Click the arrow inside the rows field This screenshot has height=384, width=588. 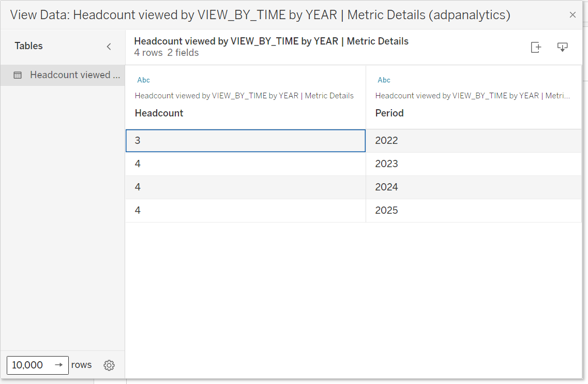click(58, 365)
